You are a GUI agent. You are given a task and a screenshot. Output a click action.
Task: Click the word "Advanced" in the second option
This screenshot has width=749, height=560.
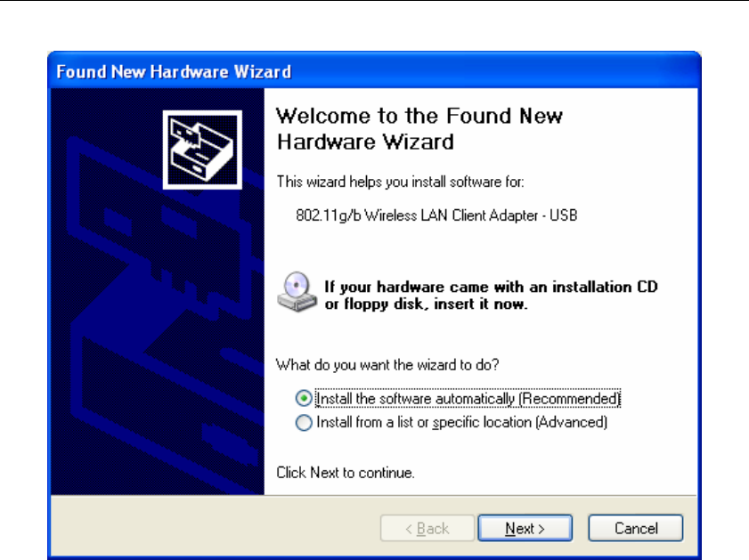[x=571, y=423]
